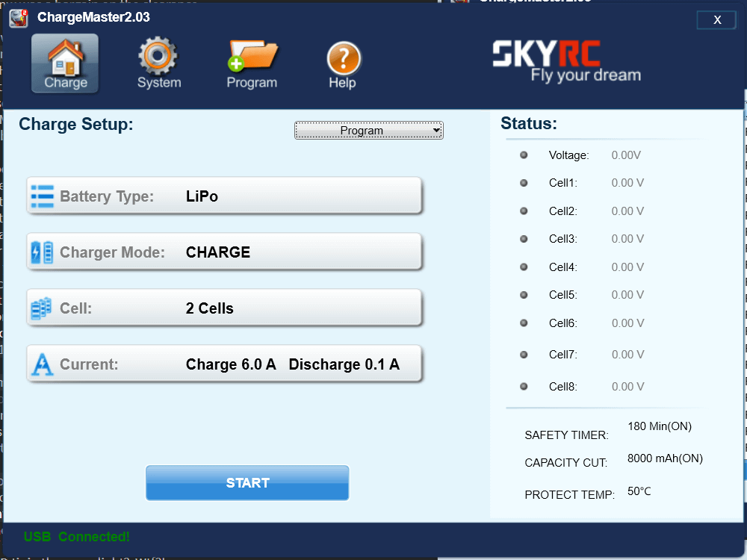Image resolution: width=747 pixels, height=560 pixels.
Task: Click the Battery Type list icon
Action: [42, 196]
